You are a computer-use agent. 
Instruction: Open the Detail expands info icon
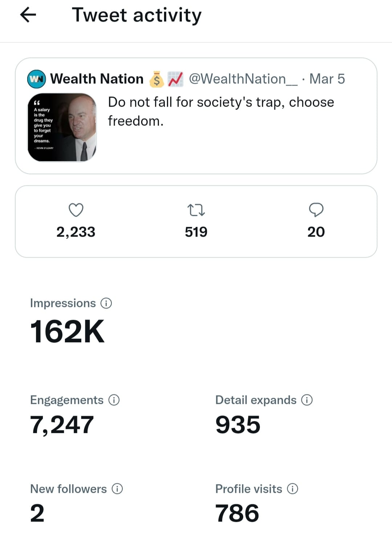tap(307, 400)
